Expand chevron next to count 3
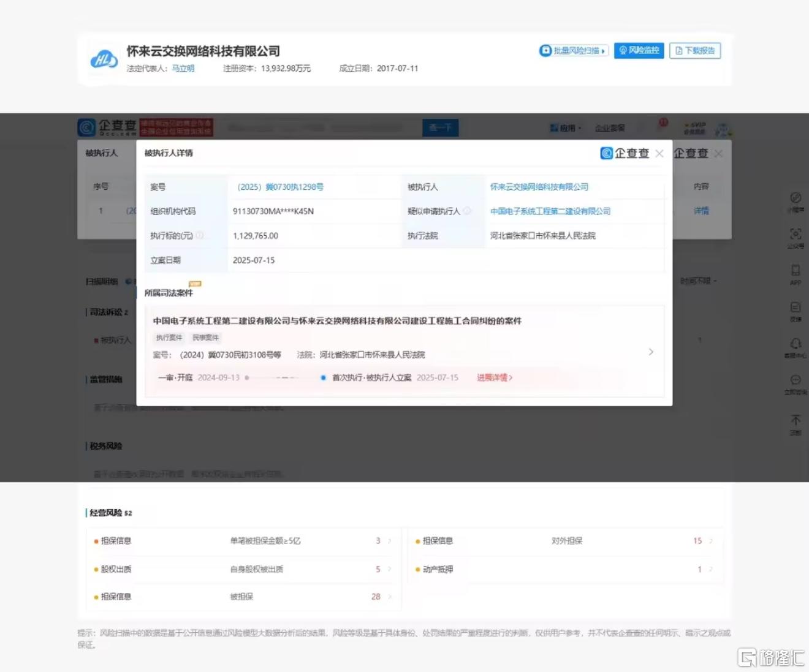Image resolution: width=809 pixels, height=672 pixels. pos(390,541)
